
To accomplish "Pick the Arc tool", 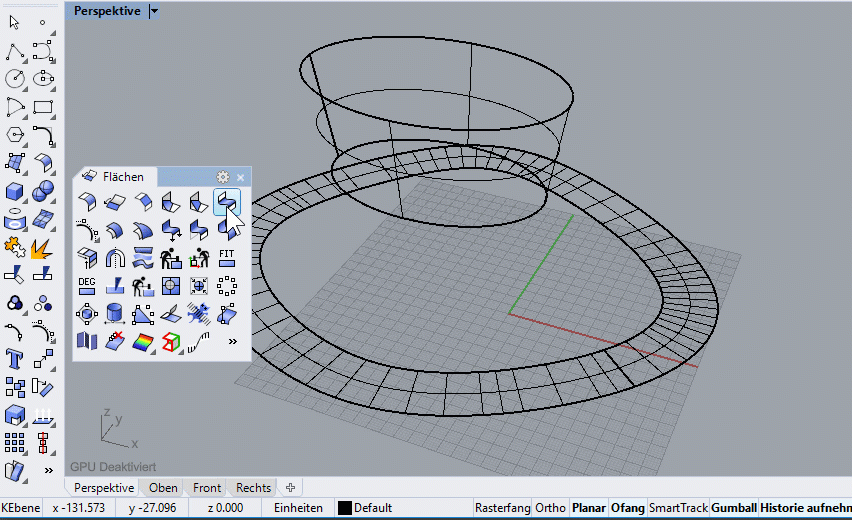I will (x=15, y=107).
